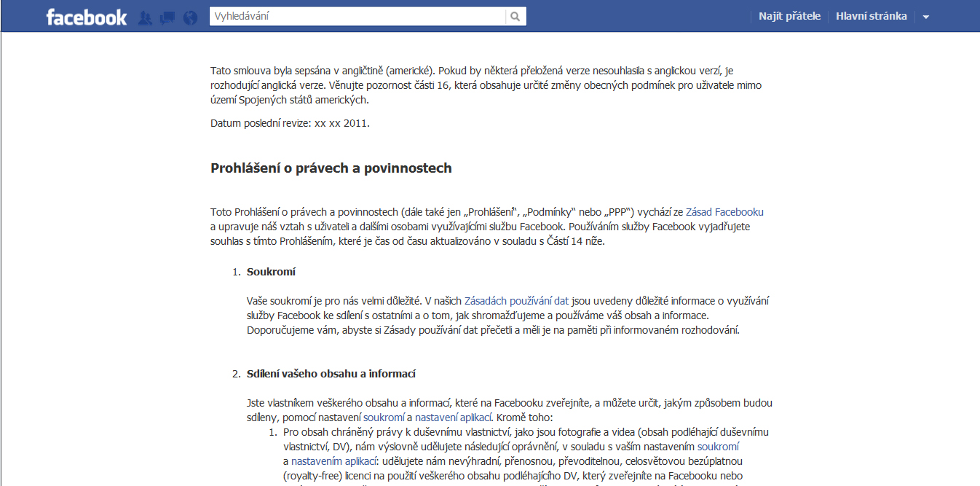The image size is (980, 486).
Task: Click the bold Soukromí section heading
Action: coord(271,272)
